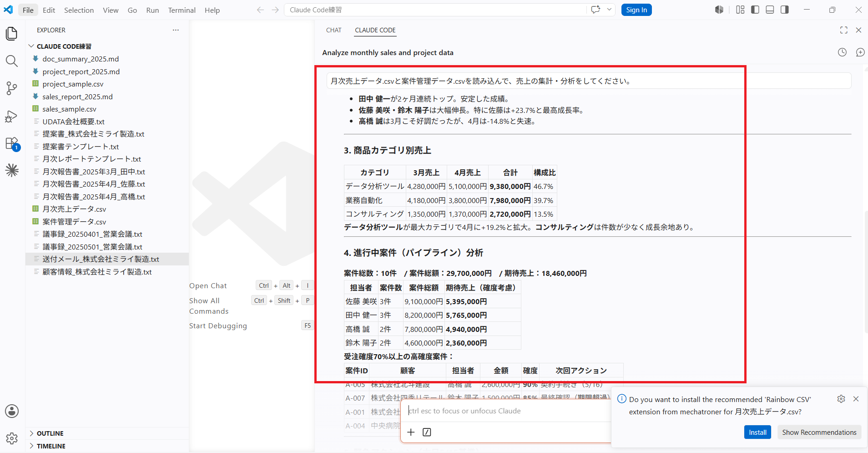Open UDATA会社概要.txt file
Viewport: 868px width, 453px height.
point(73,122)
